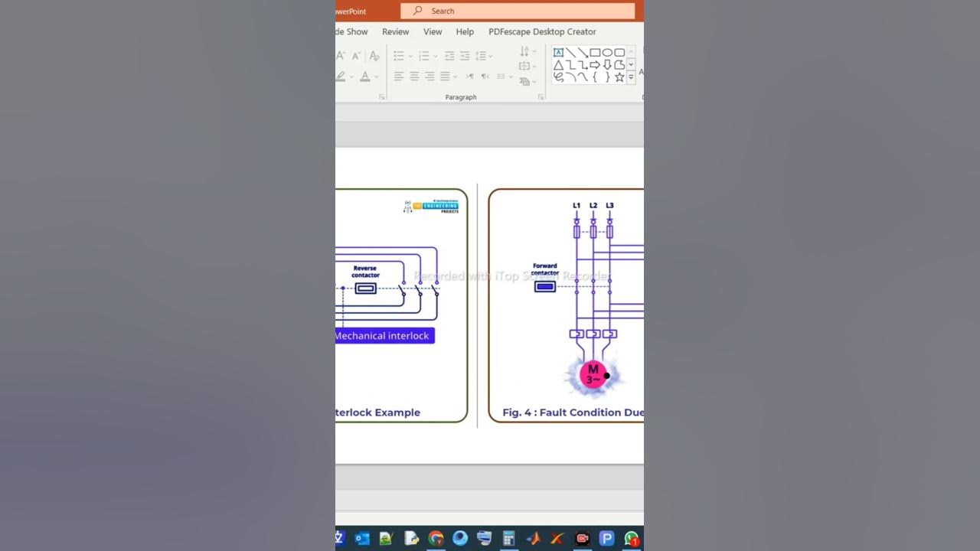Image resolution: width=980 pixels, height=551 pixels.
Task: Open font color dropdown arrow
Action: click(377, 77)
